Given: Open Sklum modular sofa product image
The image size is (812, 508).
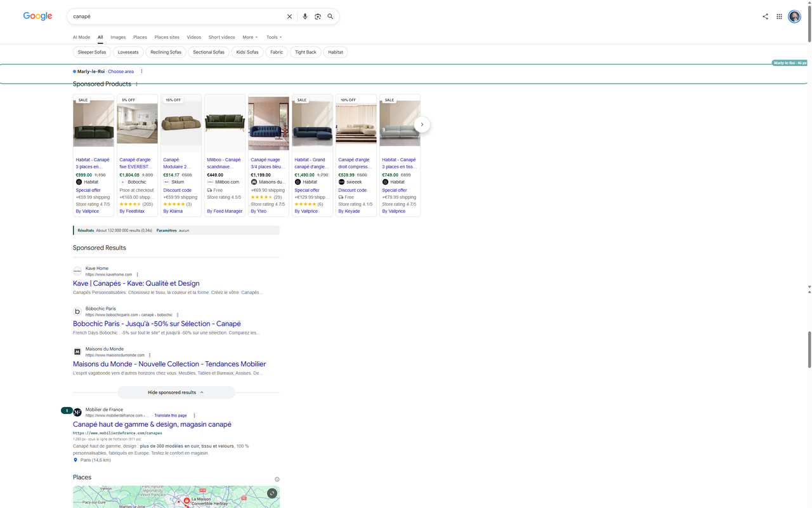Looking at the screenshot, I should tap(181, 124).
